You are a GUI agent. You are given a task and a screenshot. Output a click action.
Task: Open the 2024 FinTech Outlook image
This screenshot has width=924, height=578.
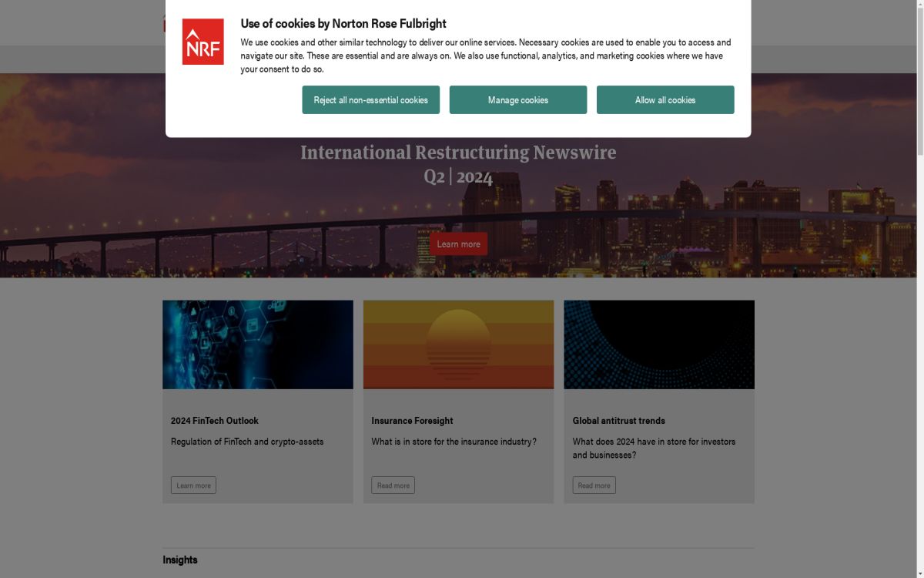pos(258,344)
